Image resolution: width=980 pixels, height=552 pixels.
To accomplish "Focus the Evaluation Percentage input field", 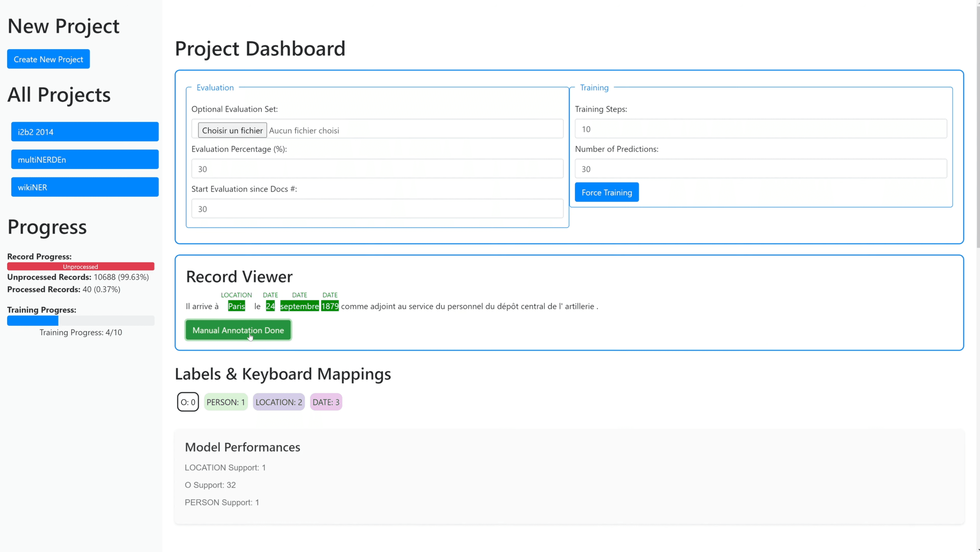I will coord(377,169).
